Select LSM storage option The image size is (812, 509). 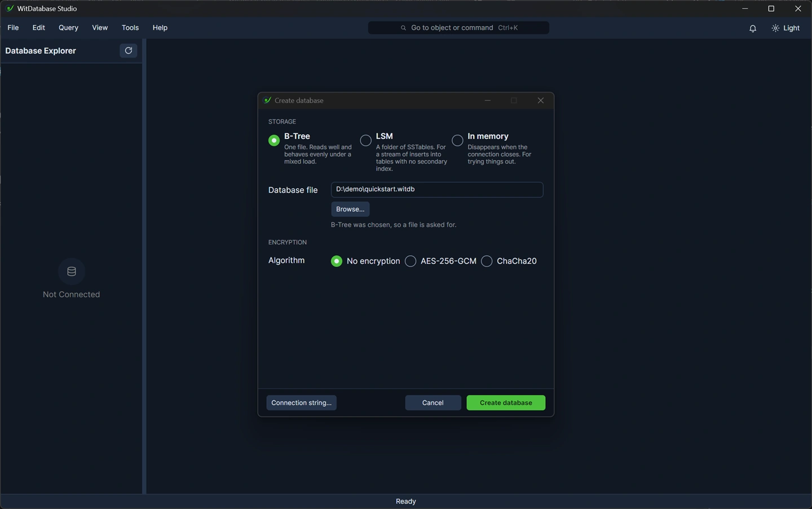pos(366,141)
